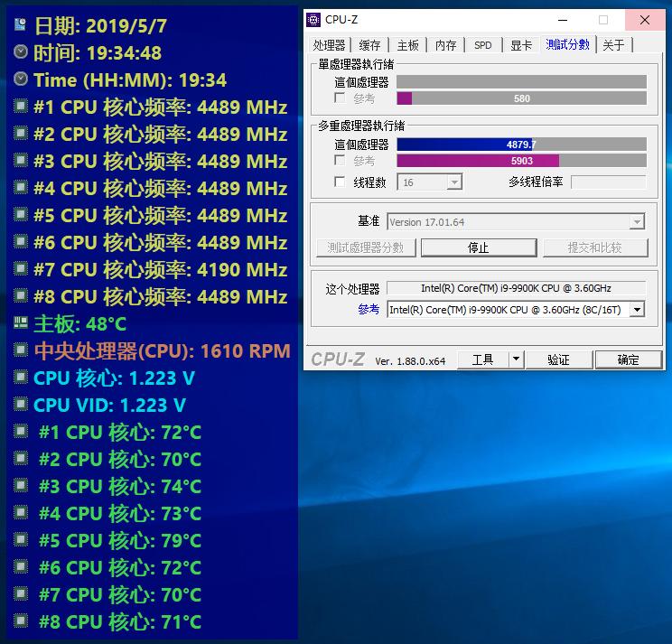
Task: Click the single-thread reference bar showing 580
Action: 521,98
